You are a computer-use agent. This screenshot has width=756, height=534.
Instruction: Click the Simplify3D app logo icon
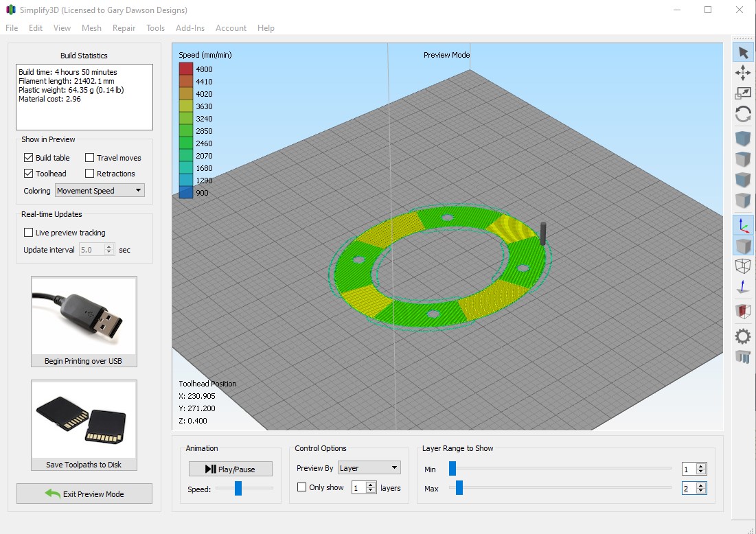10,10
